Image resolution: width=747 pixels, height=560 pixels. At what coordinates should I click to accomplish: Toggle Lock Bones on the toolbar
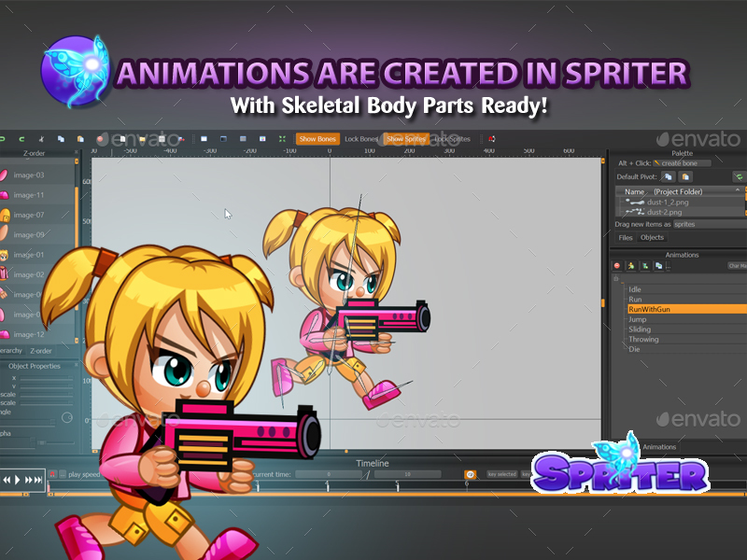click(x=360, y=137)
